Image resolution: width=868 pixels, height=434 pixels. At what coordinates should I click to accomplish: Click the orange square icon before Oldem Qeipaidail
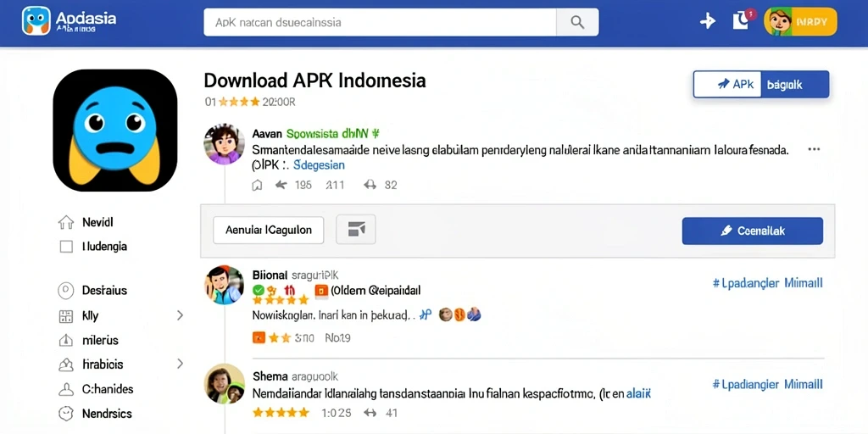point(321,290)
